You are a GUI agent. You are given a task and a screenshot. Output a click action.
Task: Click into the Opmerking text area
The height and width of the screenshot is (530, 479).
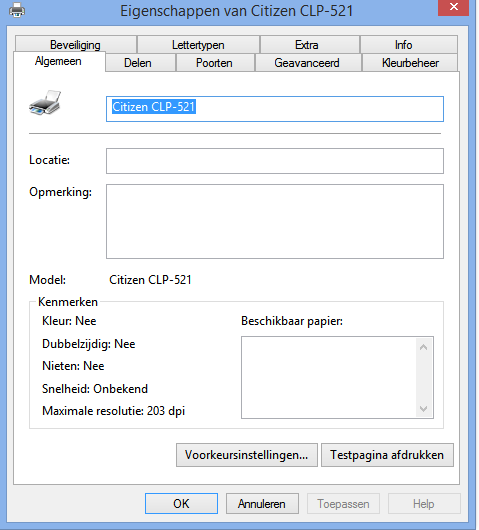tap(275, 221)
